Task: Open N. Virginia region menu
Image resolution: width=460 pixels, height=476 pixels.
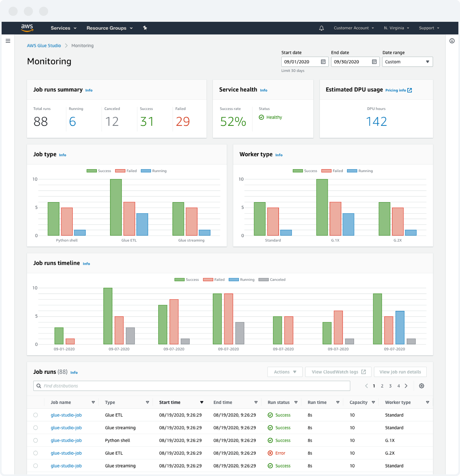Action: [396, 28]
